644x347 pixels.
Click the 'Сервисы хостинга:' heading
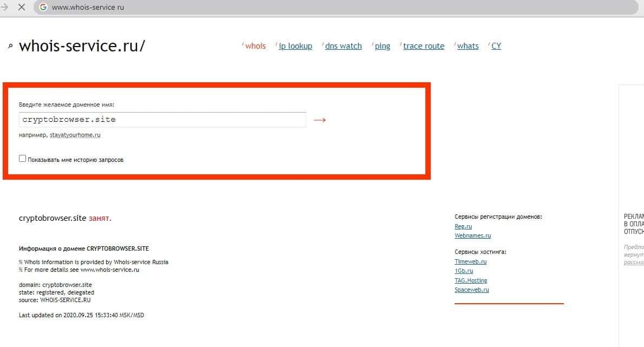click(480, 252)
